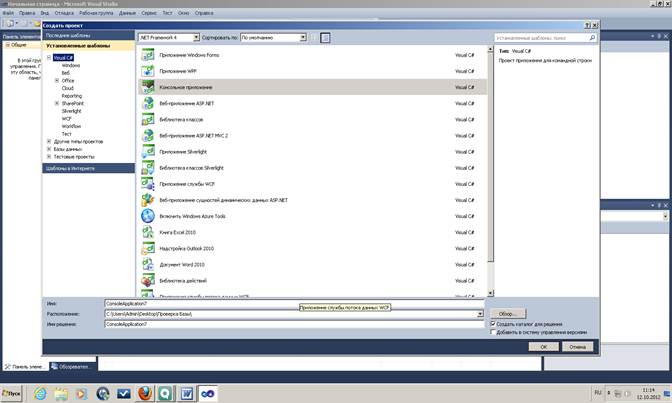Screen dimensions: 672x403
Task: Click the solution name (Имя решения) field
Action: click(294, 325)
